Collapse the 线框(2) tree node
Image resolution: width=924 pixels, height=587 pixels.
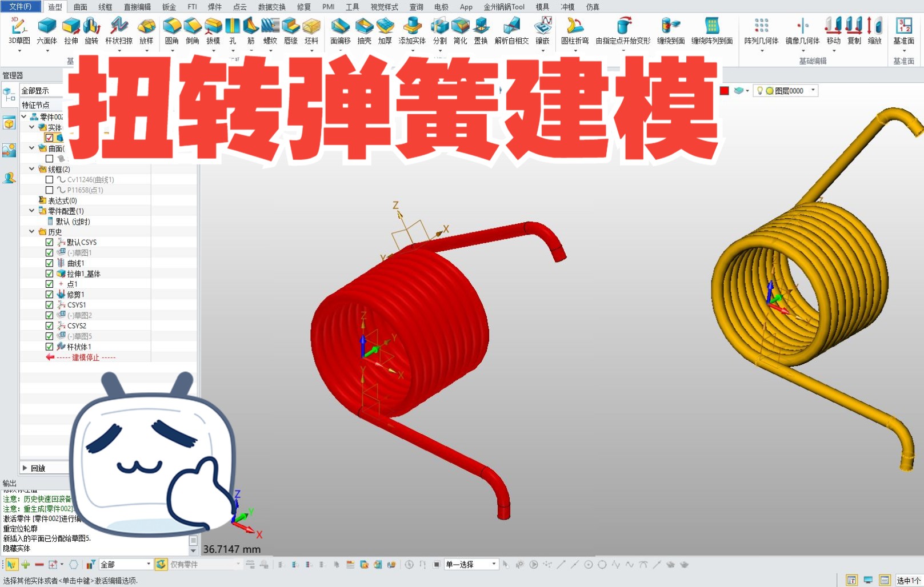[x=32, y=168]
